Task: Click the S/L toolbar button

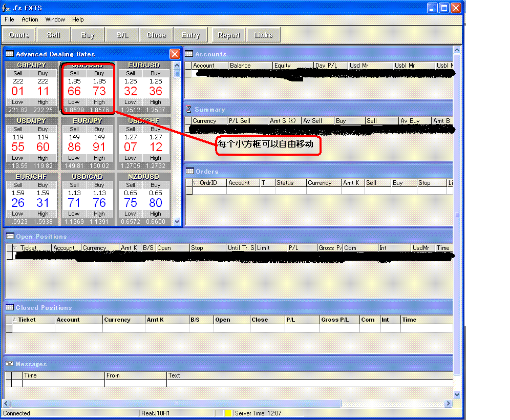Action: click(122, 35)
